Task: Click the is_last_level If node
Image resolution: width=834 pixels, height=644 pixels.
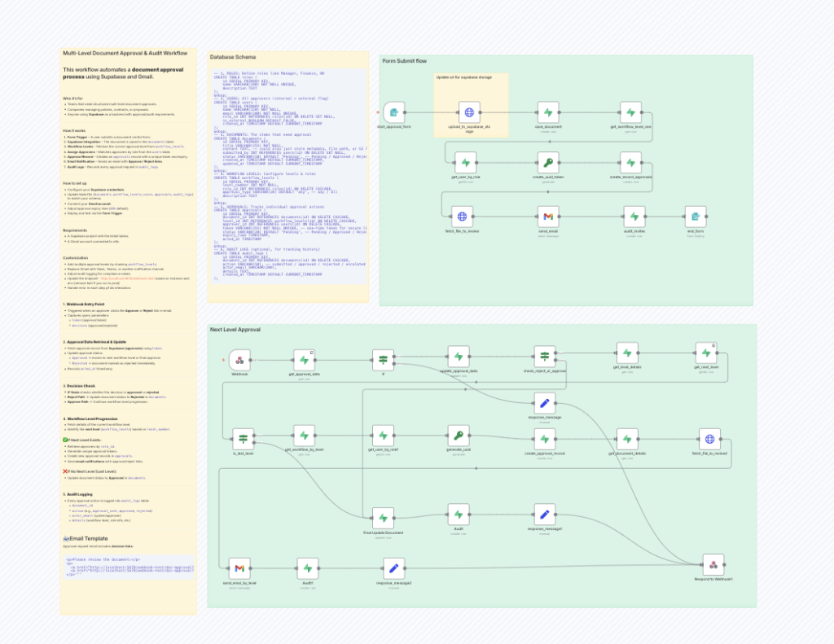Action: pyautogui.click(x=242, y=437)
